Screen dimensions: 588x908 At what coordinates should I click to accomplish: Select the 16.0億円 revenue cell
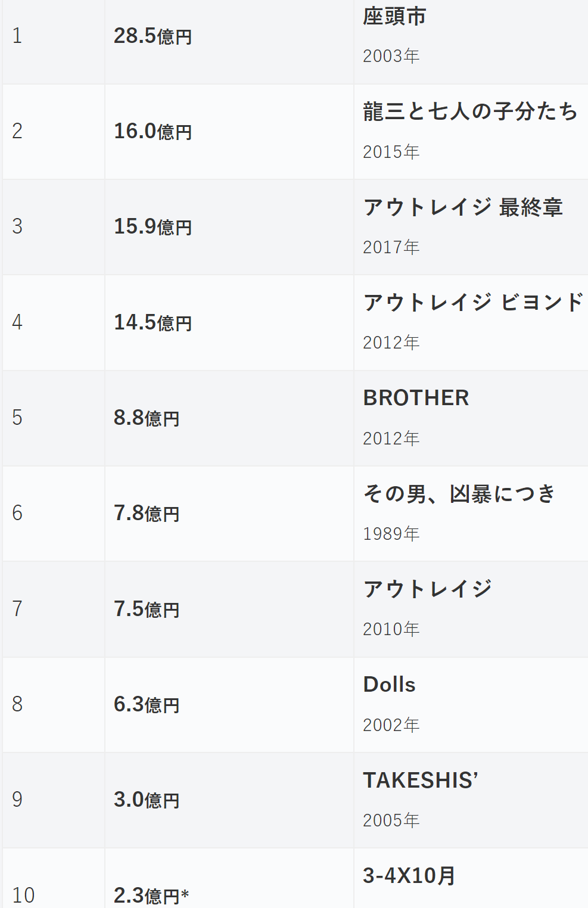[153, 132]
